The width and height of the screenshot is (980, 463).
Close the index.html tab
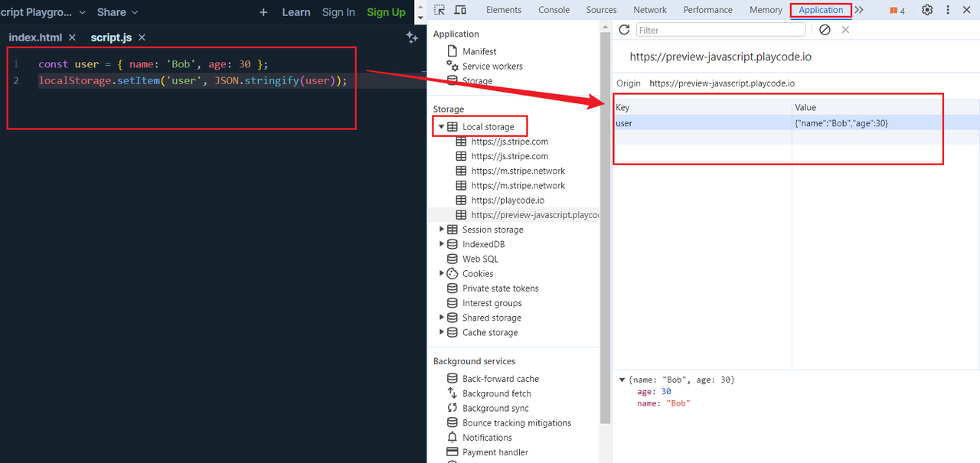coord(72,37)
